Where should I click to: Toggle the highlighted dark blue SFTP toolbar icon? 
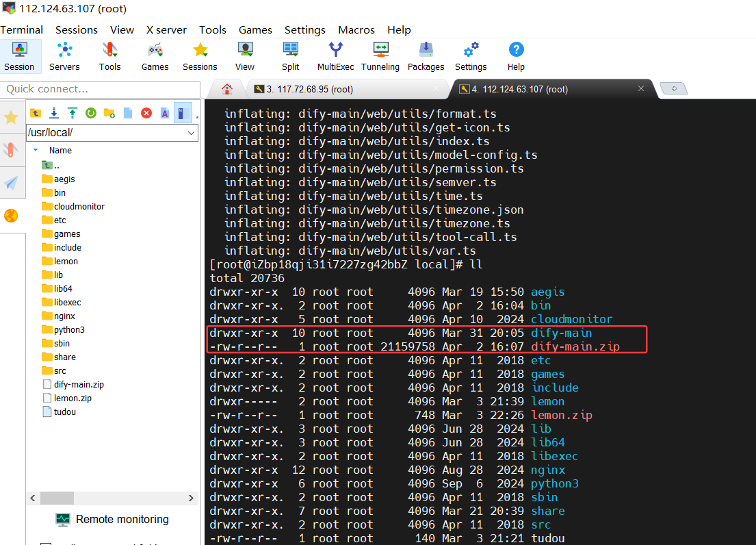coord(182,113)
